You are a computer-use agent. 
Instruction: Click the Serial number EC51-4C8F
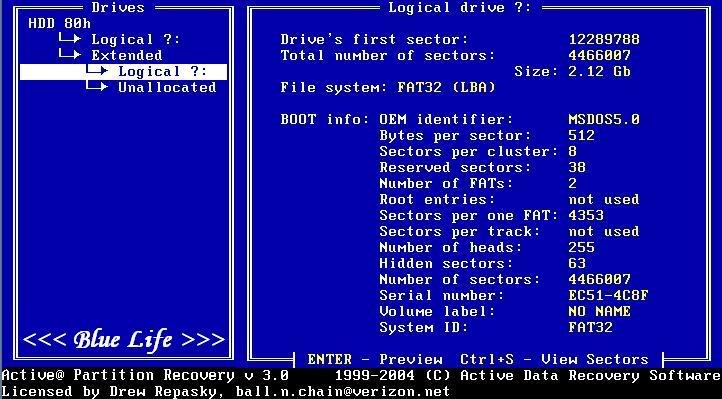point(608,295)
